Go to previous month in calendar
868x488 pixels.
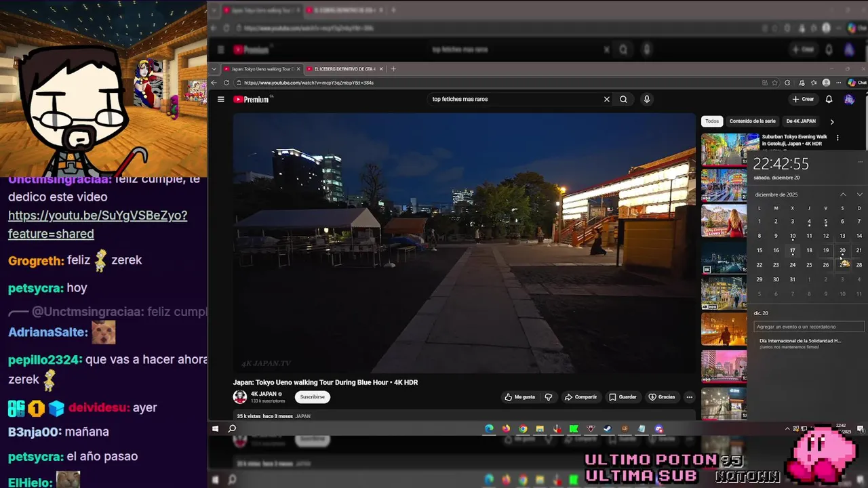click(843, 195)
